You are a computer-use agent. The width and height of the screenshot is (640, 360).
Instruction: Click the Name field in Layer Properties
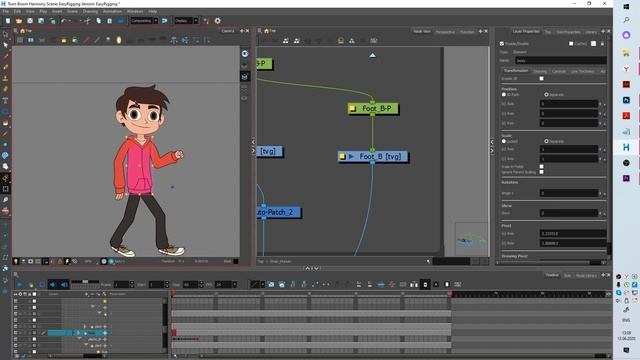(560, 60)
